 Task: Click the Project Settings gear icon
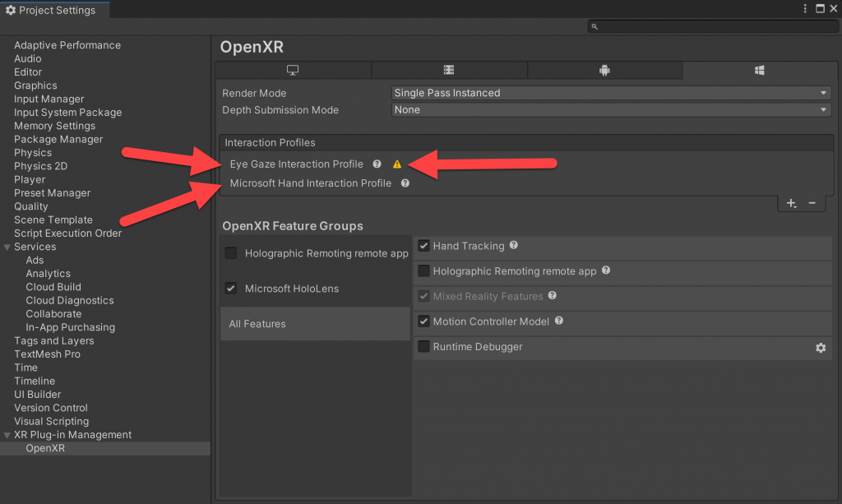10,10
